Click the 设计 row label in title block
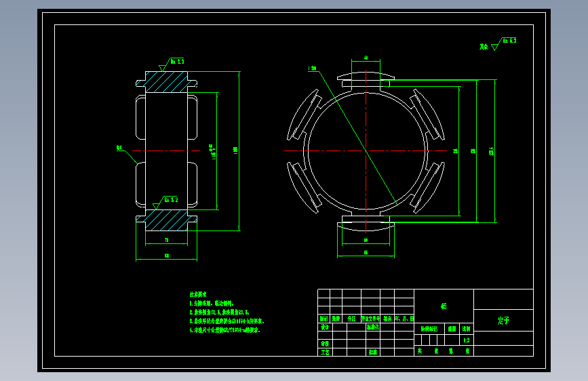Screen dimensions: 588x381 click(x=325, y=327)
